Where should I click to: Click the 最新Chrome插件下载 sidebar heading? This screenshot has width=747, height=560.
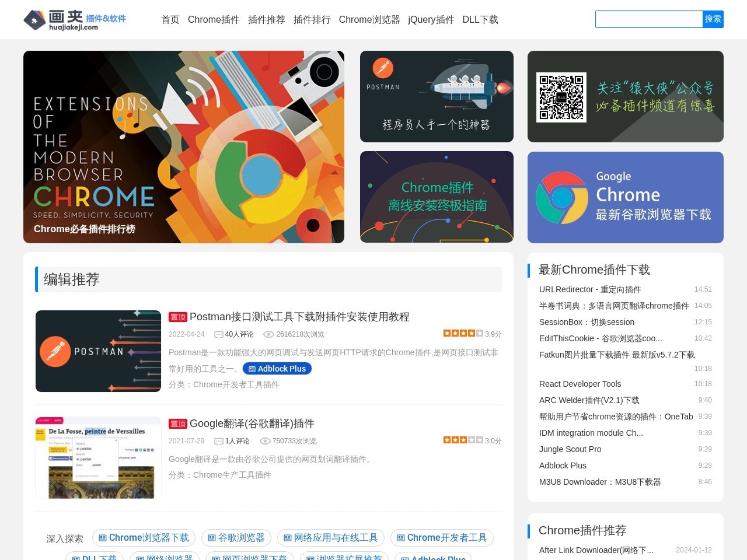click(x=594, y=269)
